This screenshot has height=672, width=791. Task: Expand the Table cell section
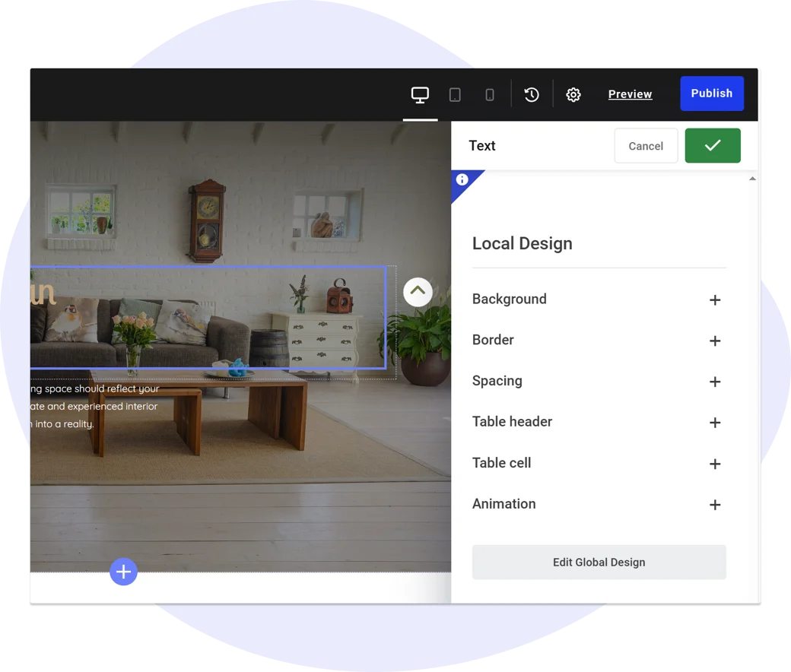714,464
